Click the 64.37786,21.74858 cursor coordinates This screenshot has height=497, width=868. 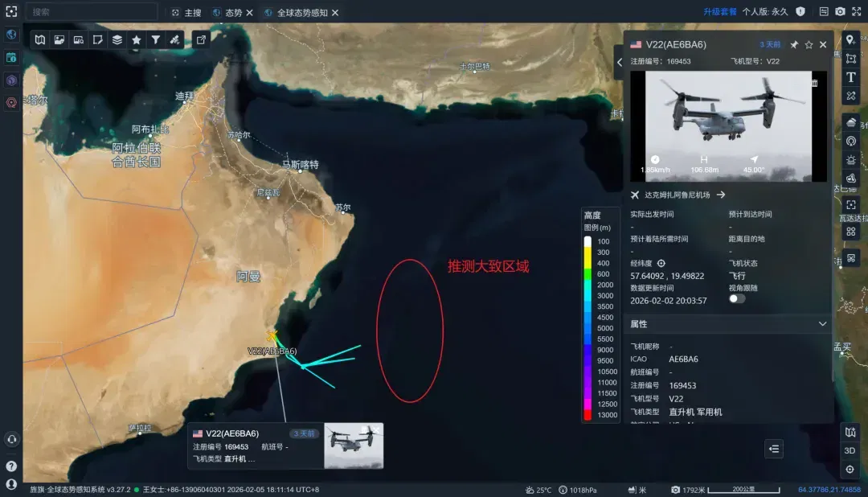(x=829, y=490)
